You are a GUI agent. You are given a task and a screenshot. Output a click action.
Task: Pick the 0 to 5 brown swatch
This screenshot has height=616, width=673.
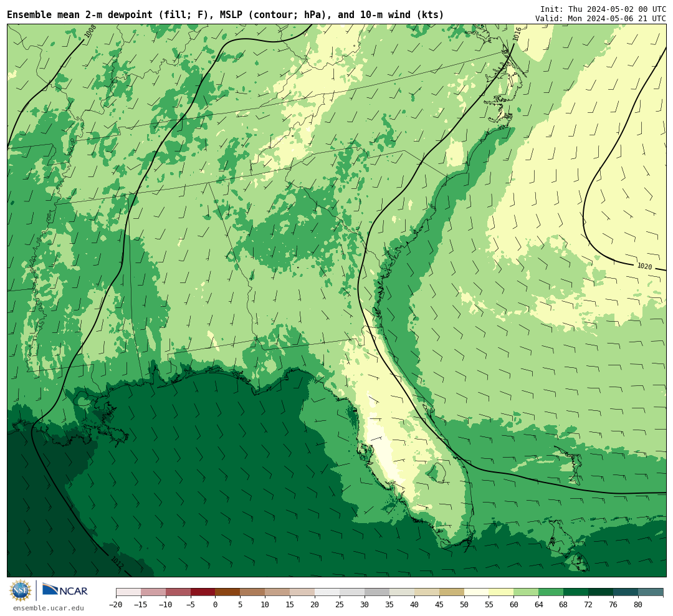[228, 592]
